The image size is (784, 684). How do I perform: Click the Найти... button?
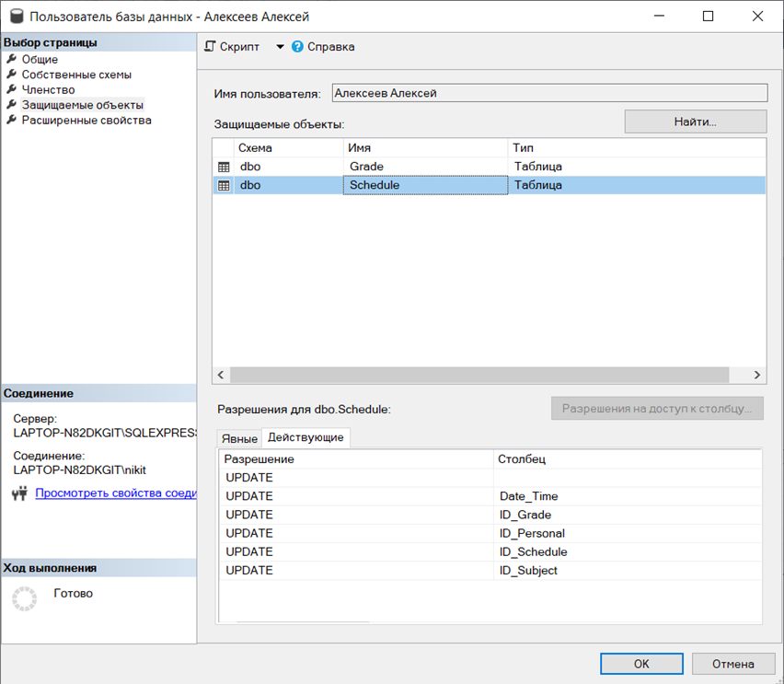695,122
